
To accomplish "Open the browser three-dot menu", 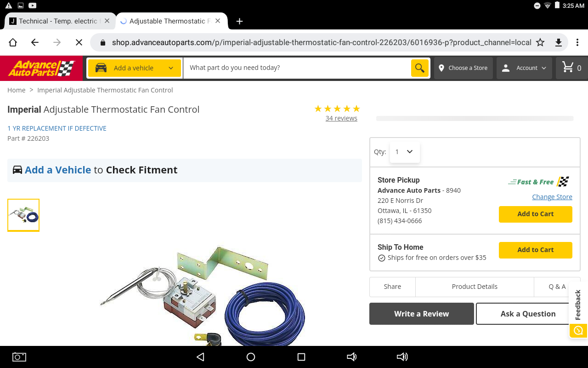I will pyautogui.click(x=577, y=42).
